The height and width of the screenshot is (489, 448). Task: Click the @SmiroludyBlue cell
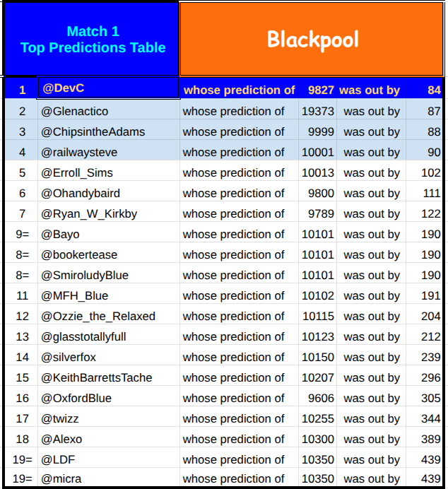(109, 276)
